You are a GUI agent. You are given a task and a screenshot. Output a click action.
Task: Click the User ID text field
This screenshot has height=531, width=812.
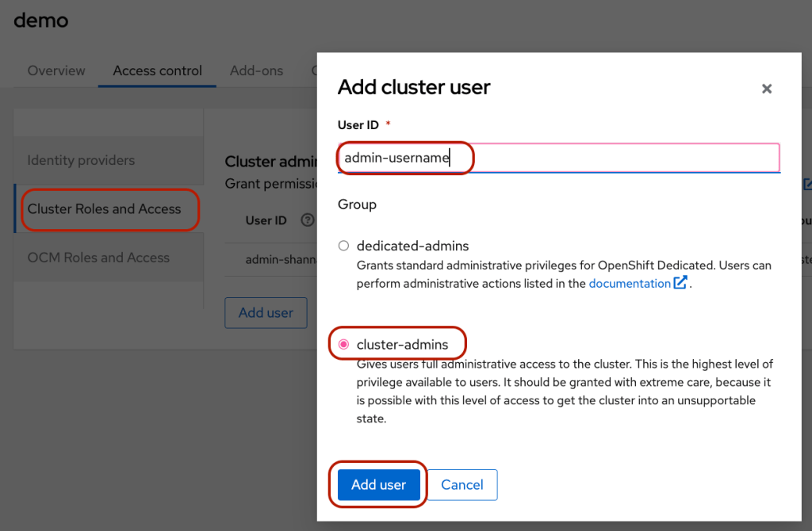tap(558, 158)
